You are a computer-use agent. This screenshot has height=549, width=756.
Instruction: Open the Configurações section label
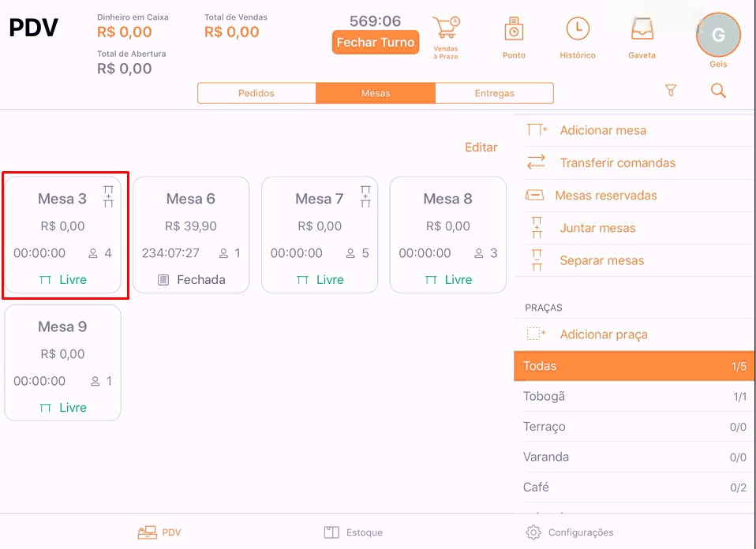pyautogui.click(x=581, y=532)
